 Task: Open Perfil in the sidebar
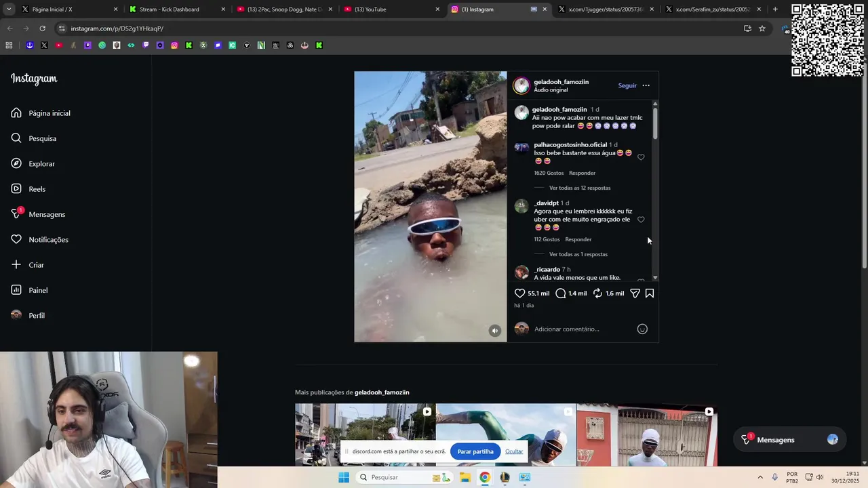click(28, 316)
